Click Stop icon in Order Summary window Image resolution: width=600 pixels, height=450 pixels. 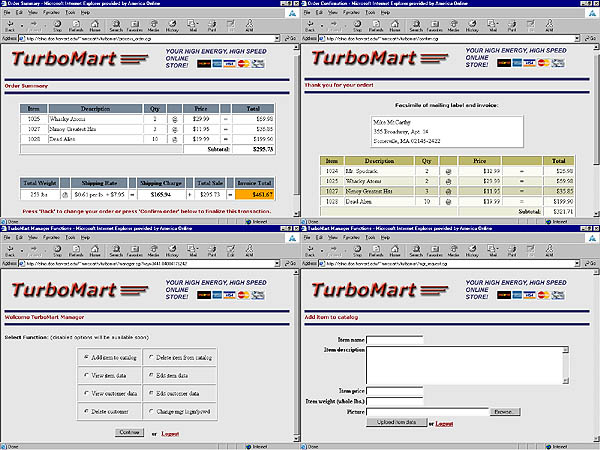pos(58,27)
